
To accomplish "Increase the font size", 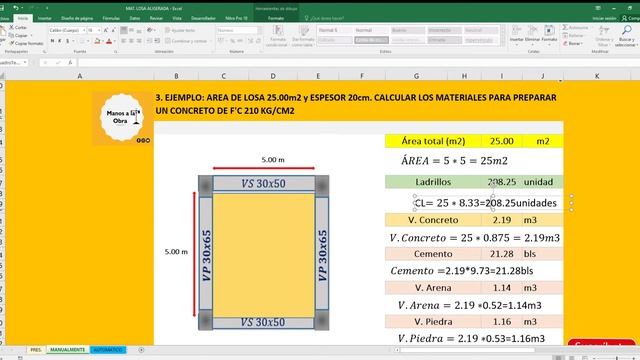I will point(106,30).
